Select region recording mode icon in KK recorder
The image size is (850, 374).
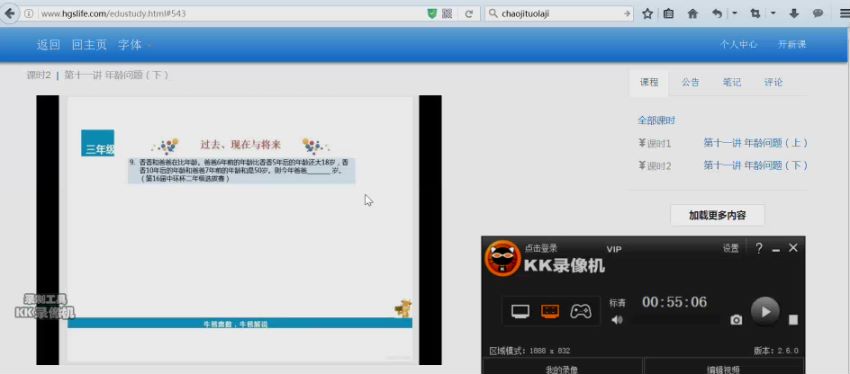[550, 312]
